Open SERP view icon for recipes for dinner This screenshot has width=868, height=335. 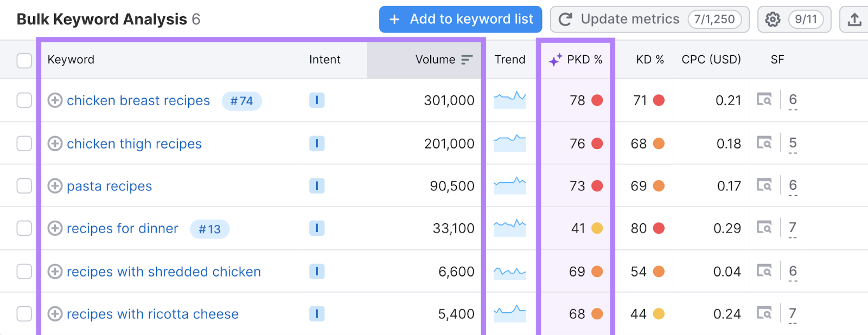click(764, 228)
